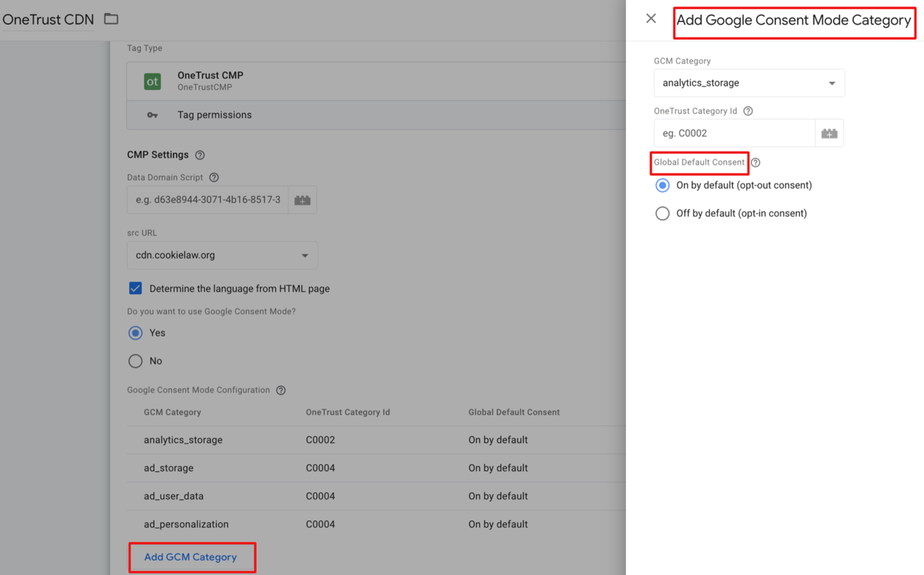Choose On by default (opt-out consent)
924x575 pixels.
pos(662,186)
